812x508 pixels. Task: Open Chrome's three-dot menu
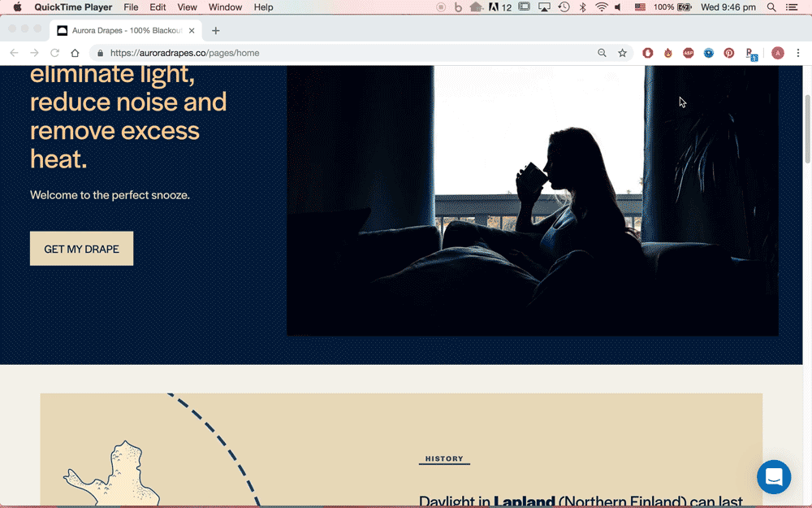[798, 52]
